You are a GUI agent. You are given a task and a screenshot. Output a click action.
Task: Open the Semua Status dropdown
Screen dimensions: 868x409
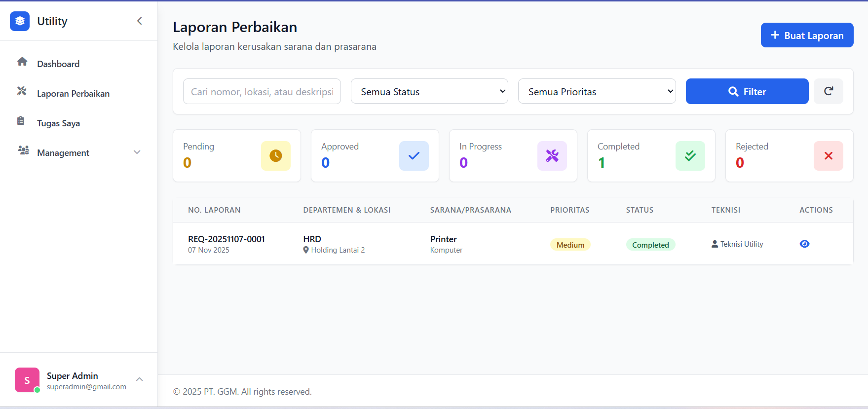(x=429, y=91)
